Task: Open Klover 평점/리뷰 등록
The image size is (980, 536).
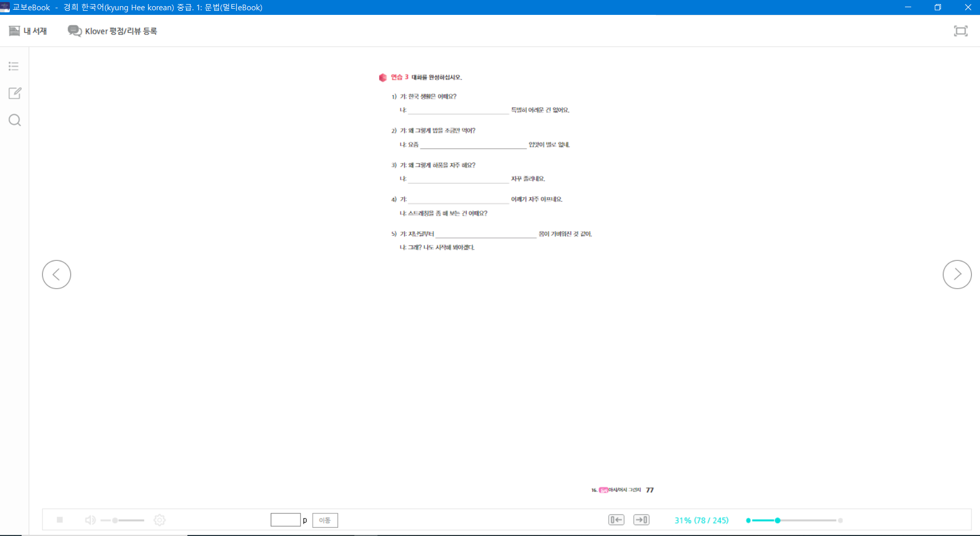Action: point(112,31)
